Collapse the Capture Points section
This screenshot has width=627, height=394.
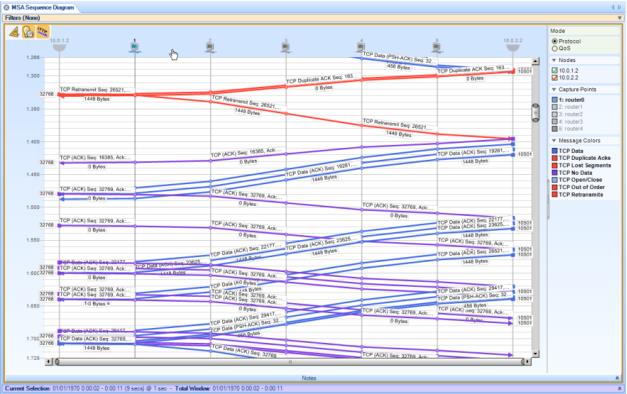[x=554, y=90]
